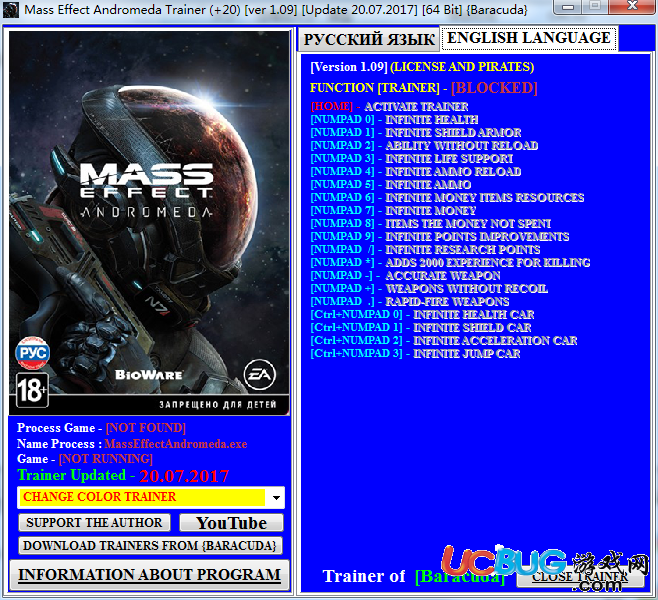Click [Ctrl+NUMPAD 3] - INFINITE JUMP CAR
658x600 pixels.
click(415, 354)
